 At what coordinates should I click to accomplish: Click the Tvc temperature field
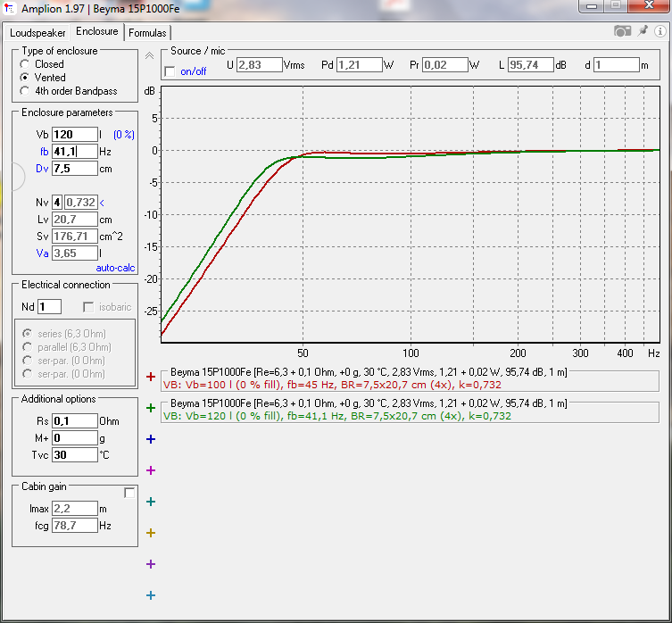click(75, 455)
